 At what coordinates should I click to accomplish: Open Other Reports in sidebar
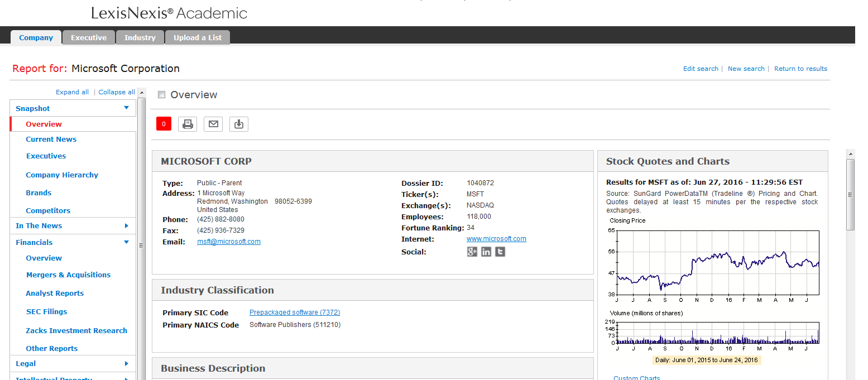52,348
